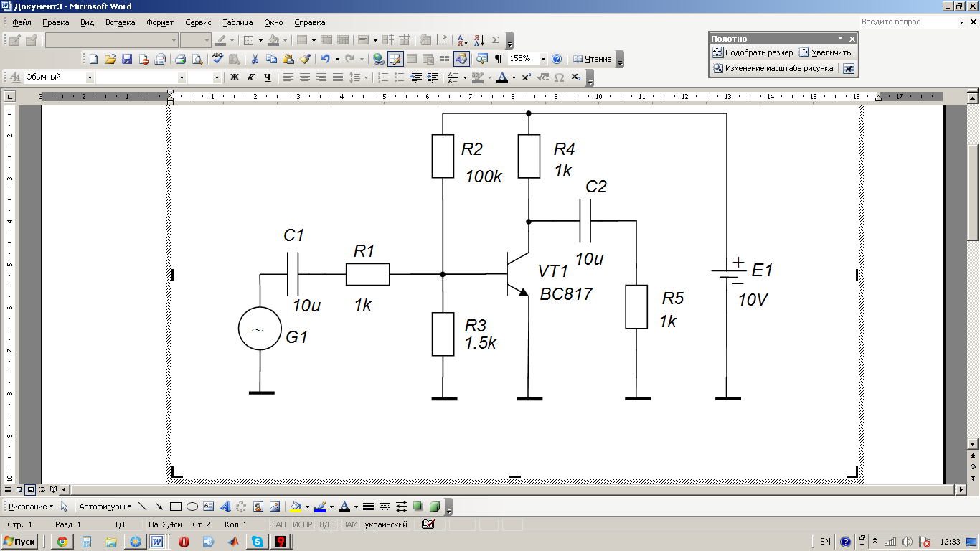This screenshot has height=551, width=980.
Task: Open the Файл menu
Action: (x=22, y=22)
